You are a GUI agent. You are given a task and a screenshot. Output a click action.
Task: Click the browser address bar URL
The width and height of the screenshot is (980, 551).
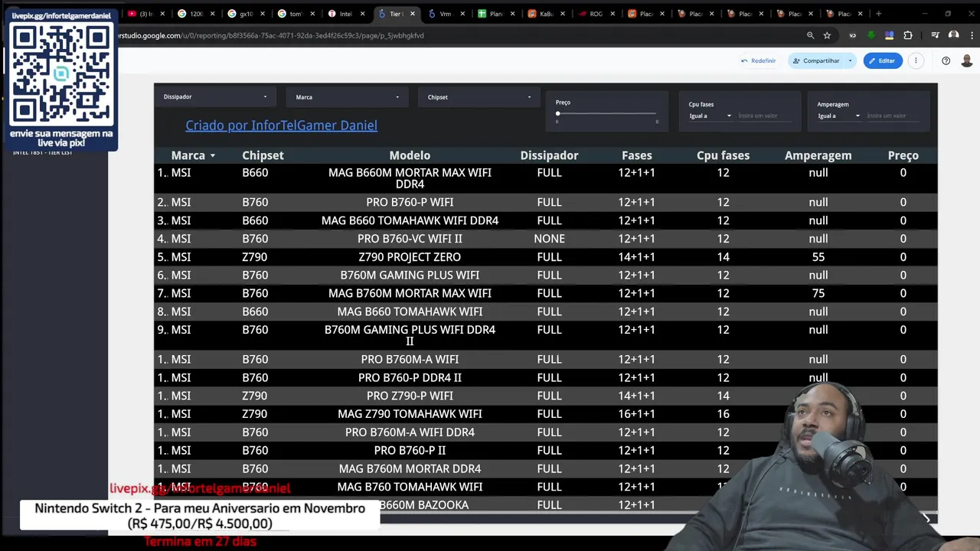[271, 35]
